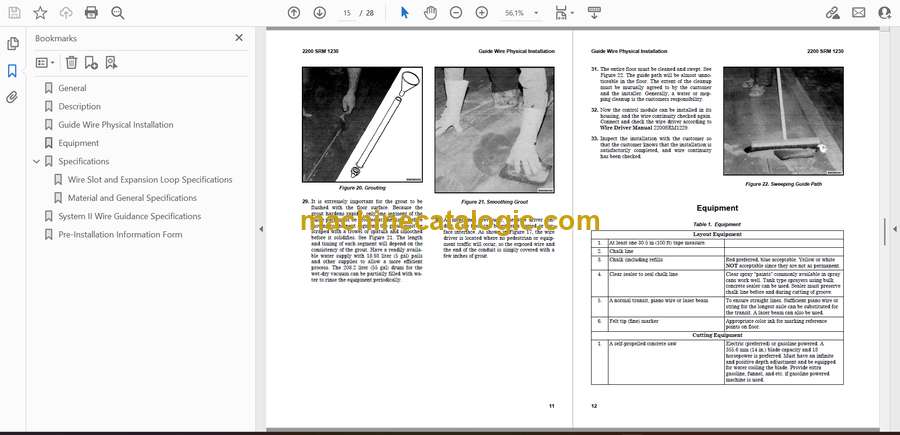Click the 'Layout Equipment' table header
The height and width of the screenshot is (435, 900).
click(717, 234)
